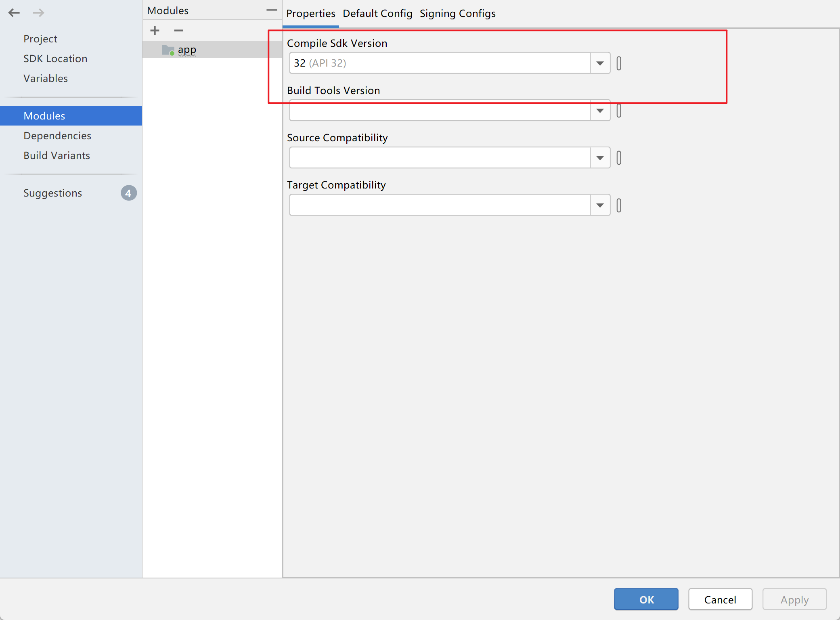Expand the Build Tools Version dropdown

pos(600,111)
